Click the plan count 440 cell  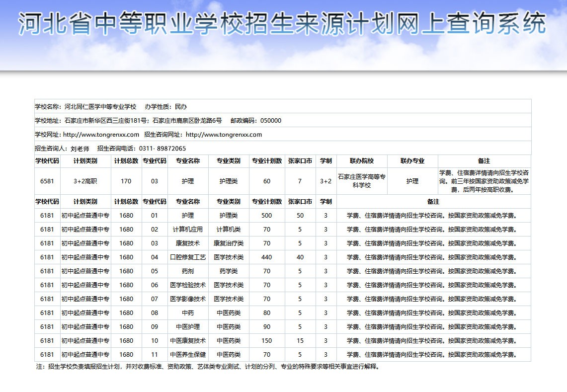pos(266,257)
